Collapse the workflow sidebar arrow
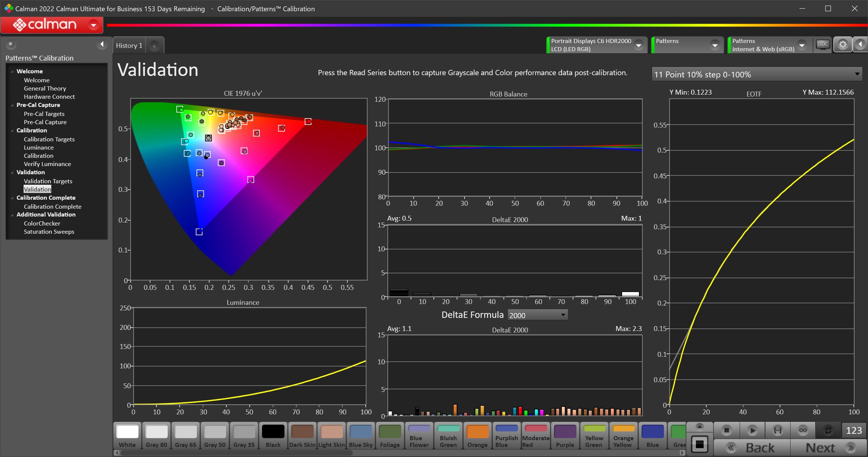Image resolution: width=868 pixels, height=457 pixels. [x=102, y=45]
